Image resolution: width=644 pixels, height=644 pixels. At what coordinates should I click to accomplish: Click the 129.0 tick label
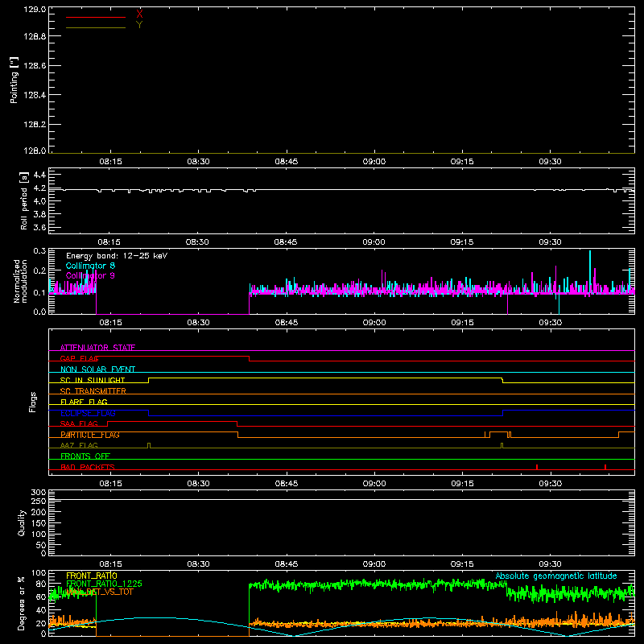(35, 9)
